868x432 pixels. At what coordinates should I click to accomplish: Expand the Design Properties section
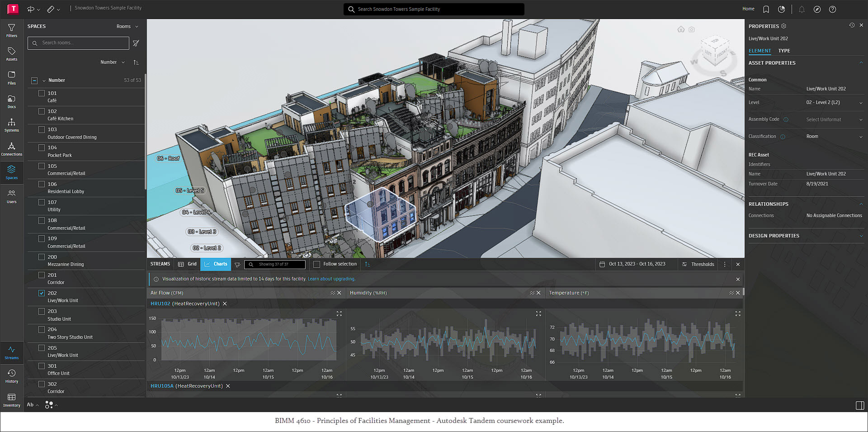tap(861, 236)
